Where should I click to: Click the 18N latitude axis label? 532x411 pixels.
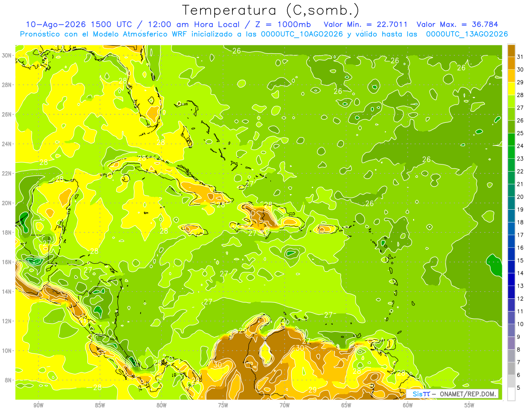pyautogui.click(x=7, y=232)
